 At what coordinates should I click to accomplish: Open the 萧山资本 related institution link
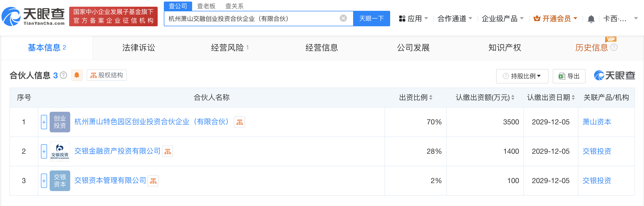click(597, 122)
